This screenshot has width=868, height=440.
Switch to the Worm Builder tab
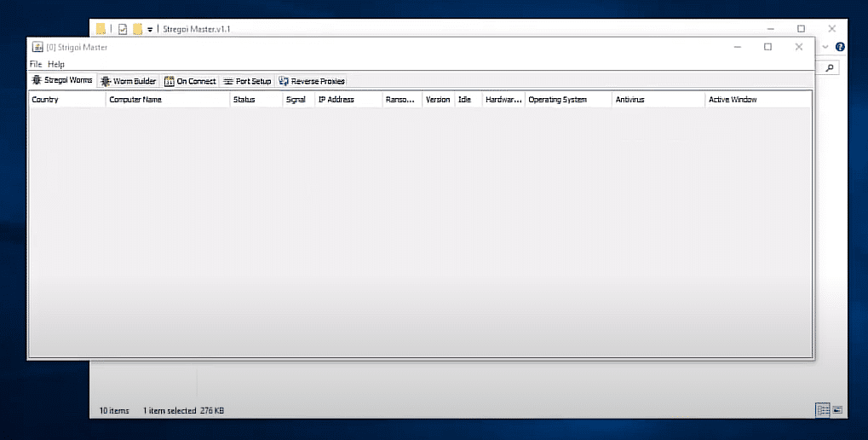(x=129, y=82)
